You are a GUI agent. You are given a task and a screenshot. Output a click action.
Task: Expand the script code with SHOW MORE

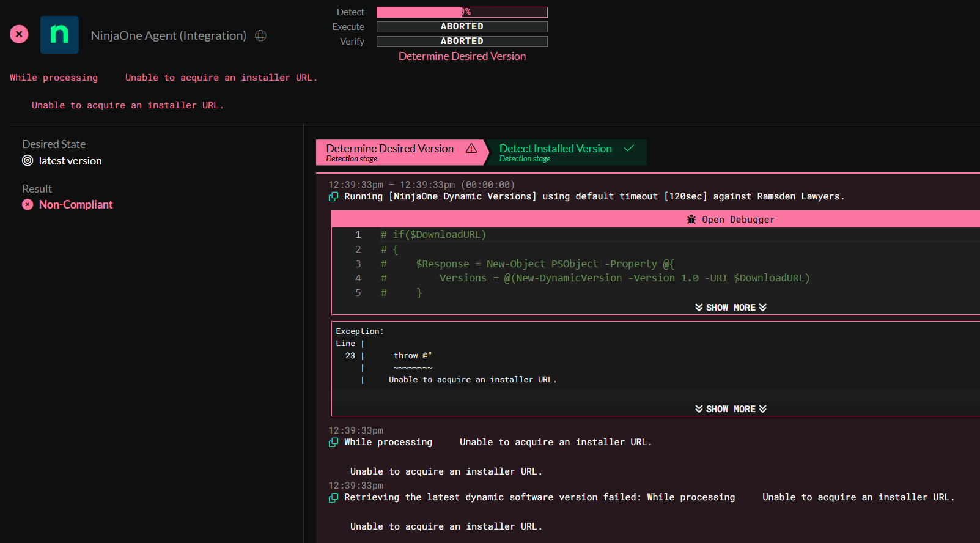coord(731,308)
